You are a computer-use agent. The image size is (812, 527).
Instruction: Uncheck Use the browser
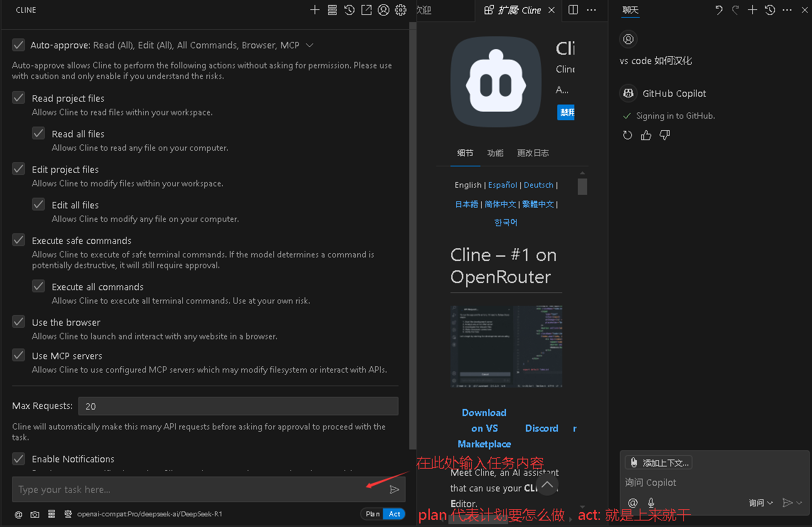[18, 322]
